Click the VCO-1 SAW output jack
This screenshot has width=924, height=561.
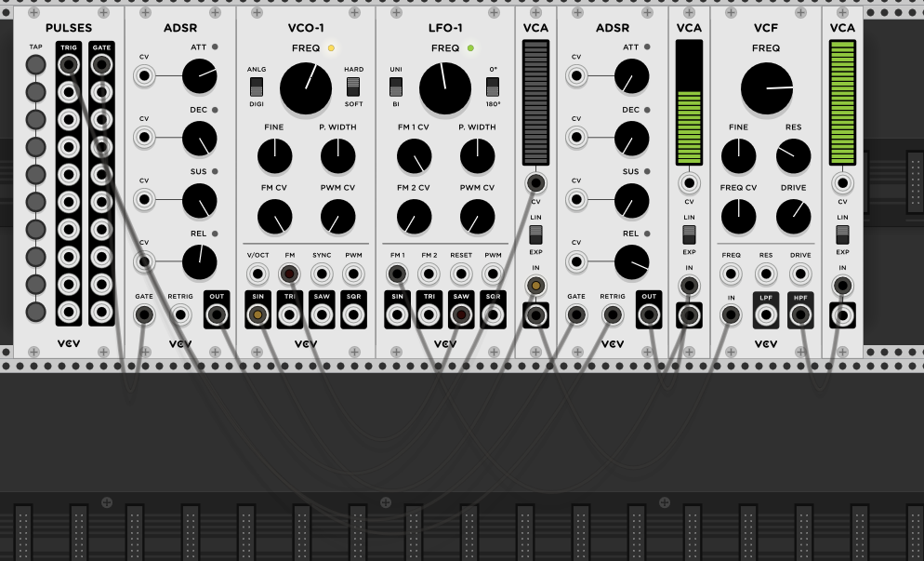[322, 315]
